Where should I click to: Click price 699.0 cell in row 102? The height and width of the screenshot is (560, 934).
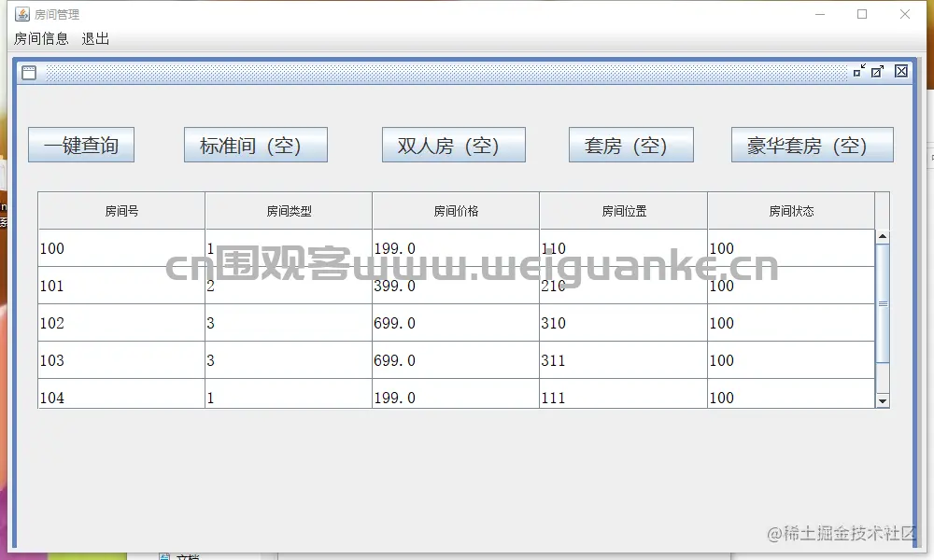click(x=456, y=323)
